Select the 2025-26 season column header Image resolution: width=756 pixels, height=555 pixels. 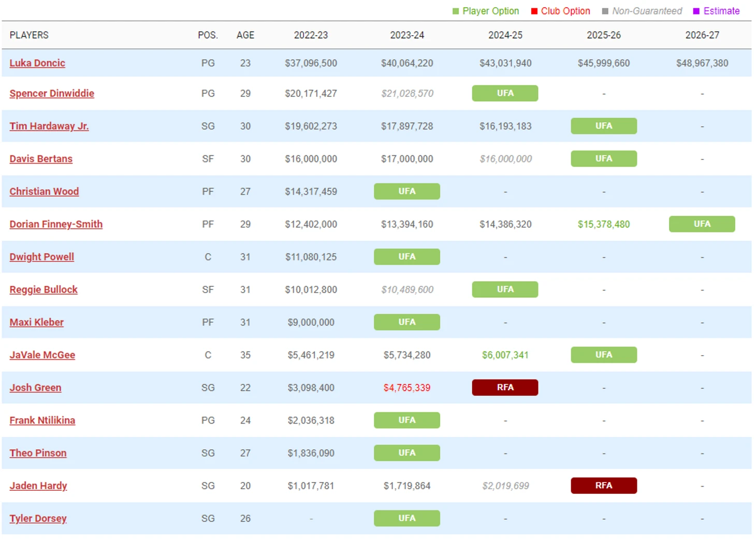point(604,35)
